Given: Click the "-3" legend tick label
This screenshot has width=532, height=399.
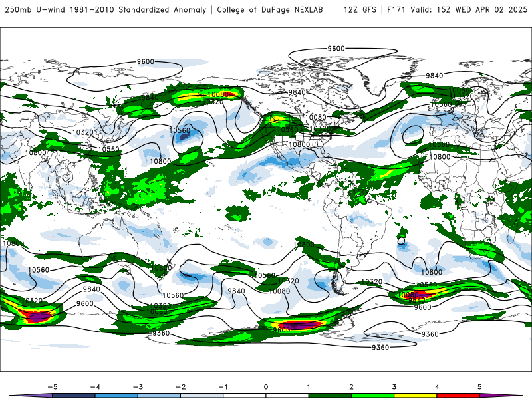Looking at the screenshot, I should [138, 387].
